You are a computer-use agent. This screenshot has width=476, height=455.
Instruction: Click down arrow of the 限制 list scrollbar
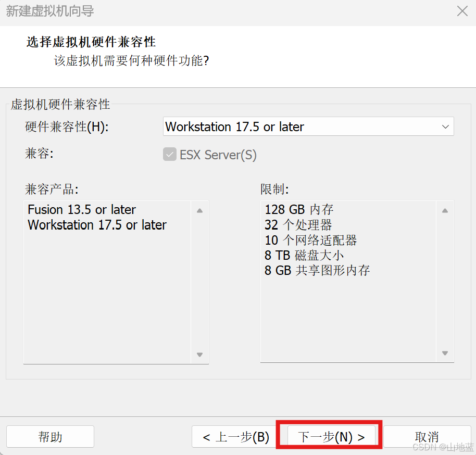tap(445, 353)
